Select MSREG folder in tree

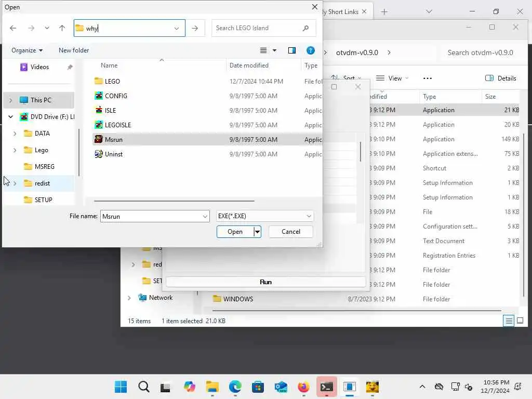click(39, 167)
